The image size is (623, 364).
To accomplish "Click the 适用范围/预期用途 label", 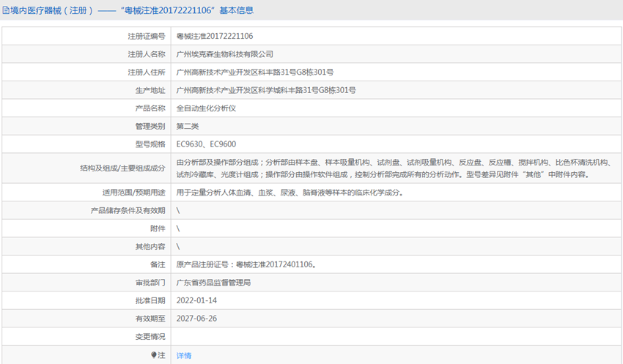I will tap(133, 193).
